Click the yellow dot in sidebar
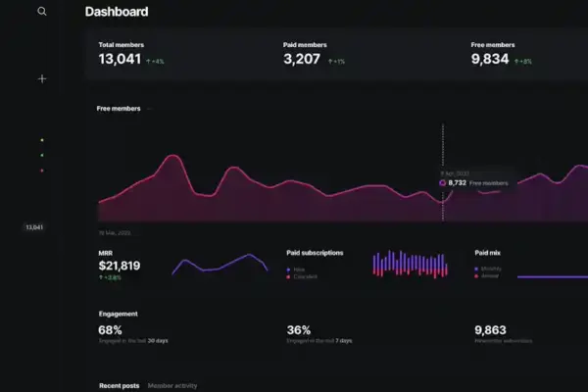This screenshot has height=392, width=588. pos(41,140)
